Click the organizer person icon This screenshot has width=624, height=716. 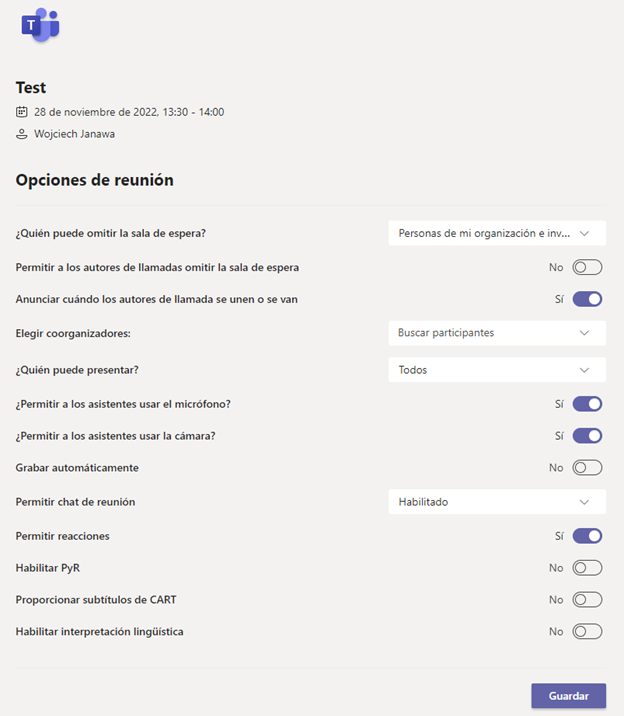[x=22, y=134]
